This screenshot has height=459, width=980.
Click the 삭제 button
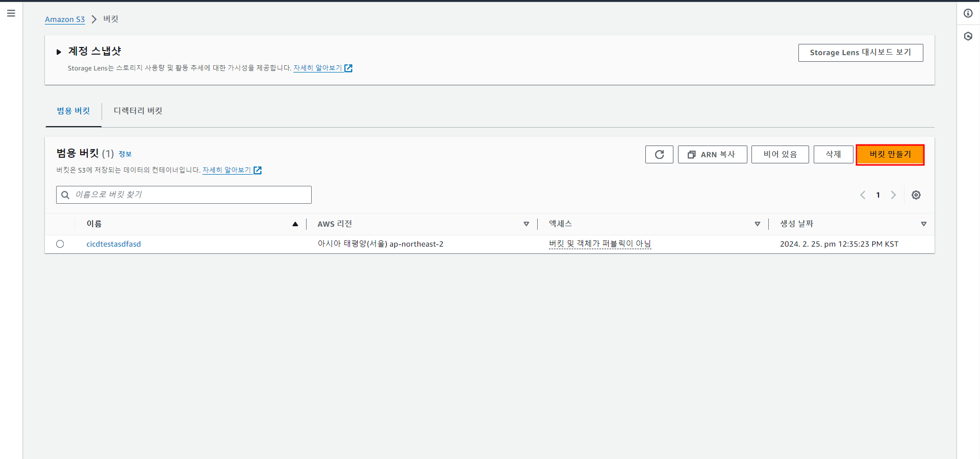[833, 154]
